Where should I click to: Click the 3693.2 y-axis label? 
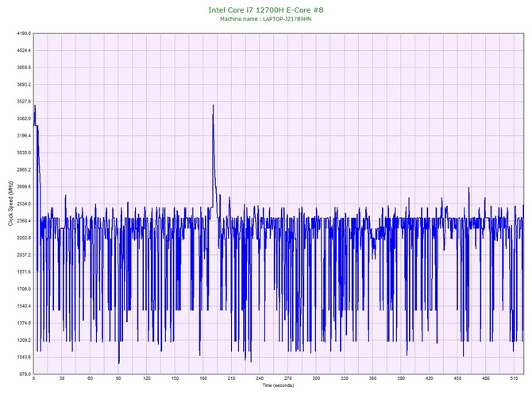click(x=24, y=84)
